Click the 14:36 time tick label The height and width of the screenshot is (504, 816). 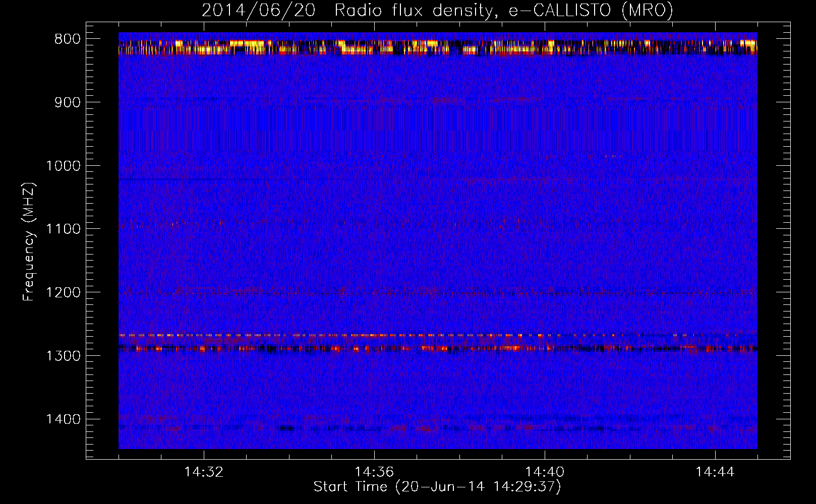(x=374, y=472)
